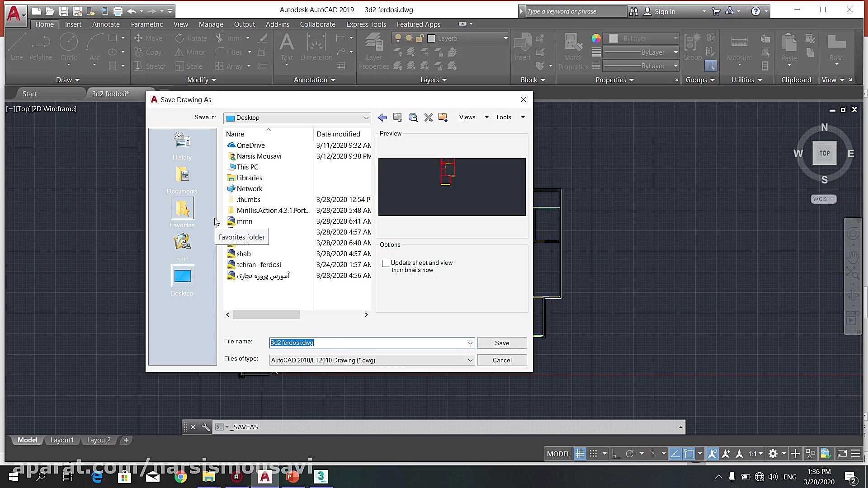Screen dimensions: 868x488
Task: Click the customization wrench on command line
Action: click(x=206, y=427)
